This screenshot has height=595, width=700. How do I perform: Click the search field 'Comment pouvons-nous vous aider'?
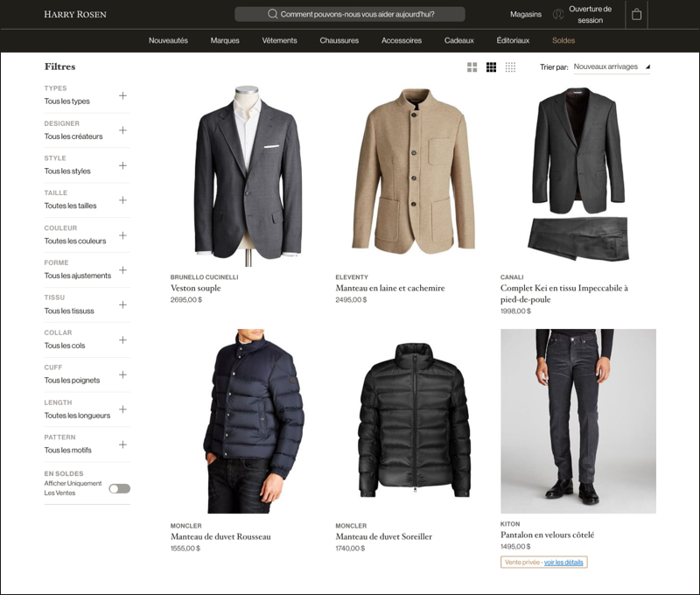click(x=350, y=14)
